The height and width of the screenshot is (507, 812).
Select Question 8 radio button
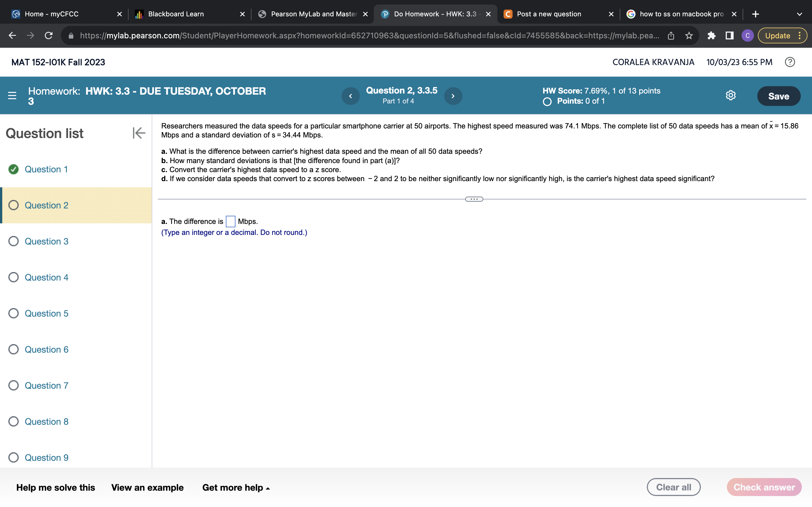coord(14,421)
